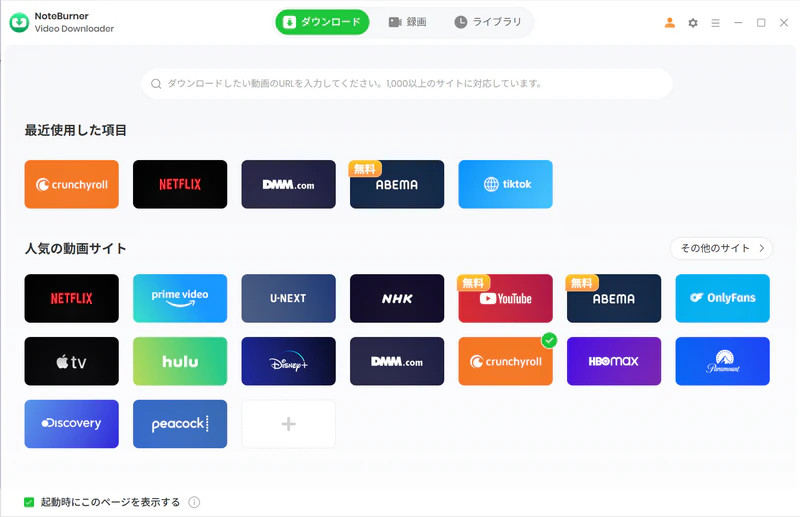The image size is (800, 517).
Task: Open the YouTube site tile
Action: click(505, 298)
